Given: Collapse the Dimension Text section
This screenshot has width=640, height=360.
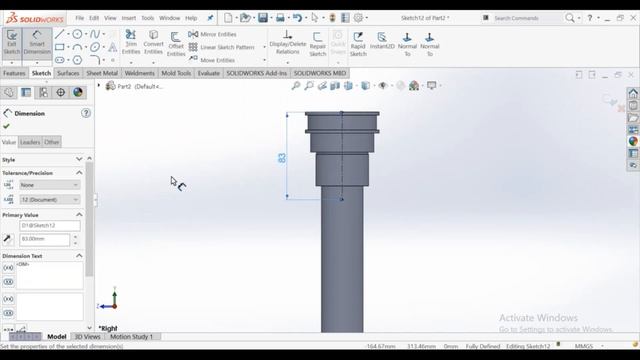Looking at the screenshot, I should pos(79,256).
